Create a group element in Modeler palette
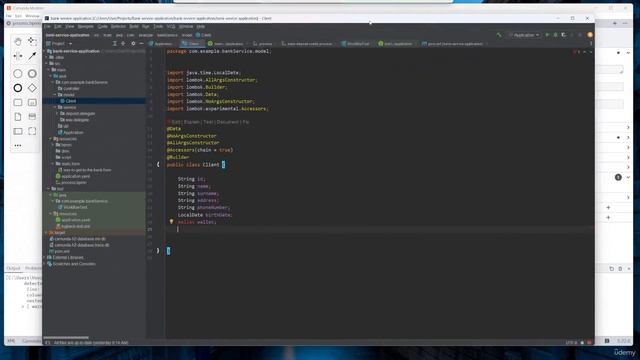This screenshot has width=640, height=360. point(32,131)
